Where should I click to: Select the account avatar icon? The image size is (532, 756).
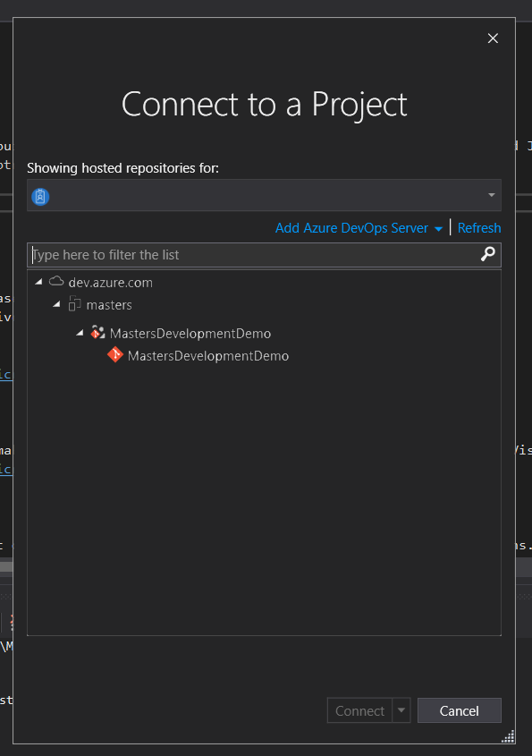pos(39,195)
